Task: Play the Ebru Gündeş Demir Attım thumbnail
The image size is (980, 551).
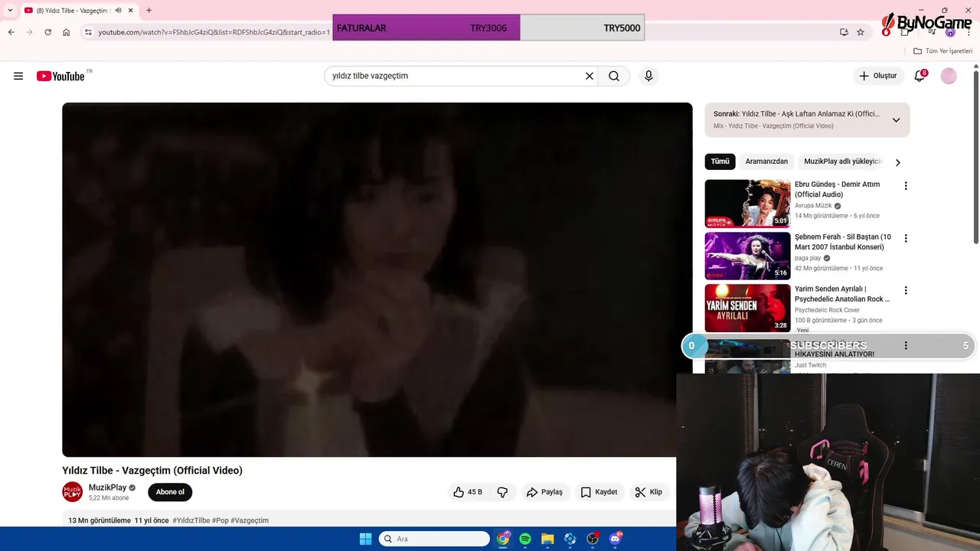Action: pyautogui.click(x=747, y=204)
